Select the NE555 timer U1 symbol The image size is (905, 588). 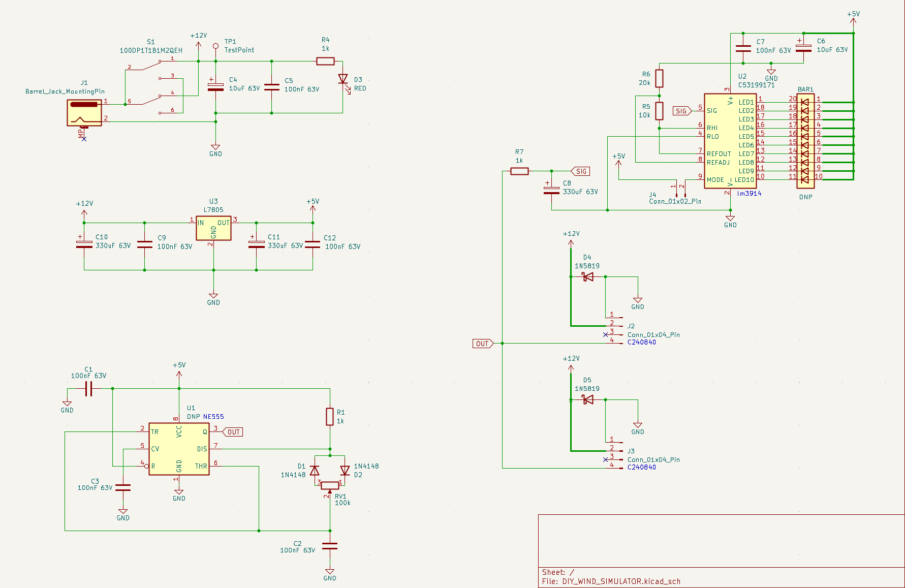(179, 449)
